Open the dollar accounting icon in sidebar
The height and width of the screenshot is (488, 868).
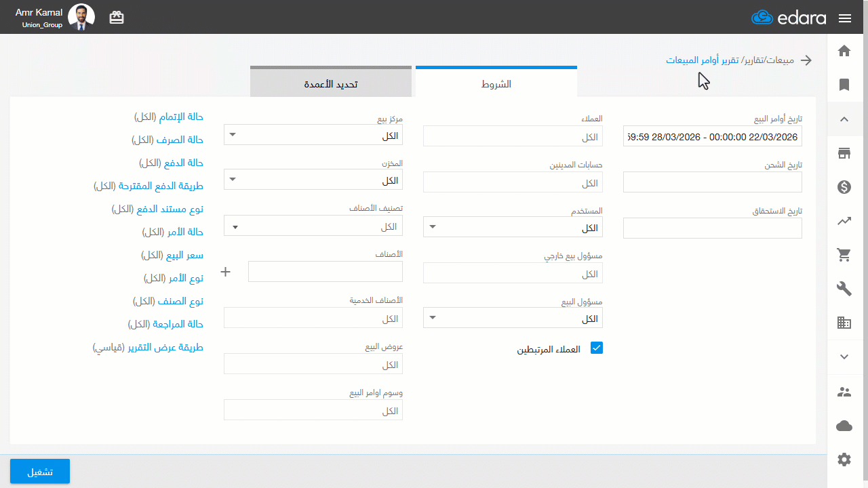pyautogui.click(x=844, y=187)
